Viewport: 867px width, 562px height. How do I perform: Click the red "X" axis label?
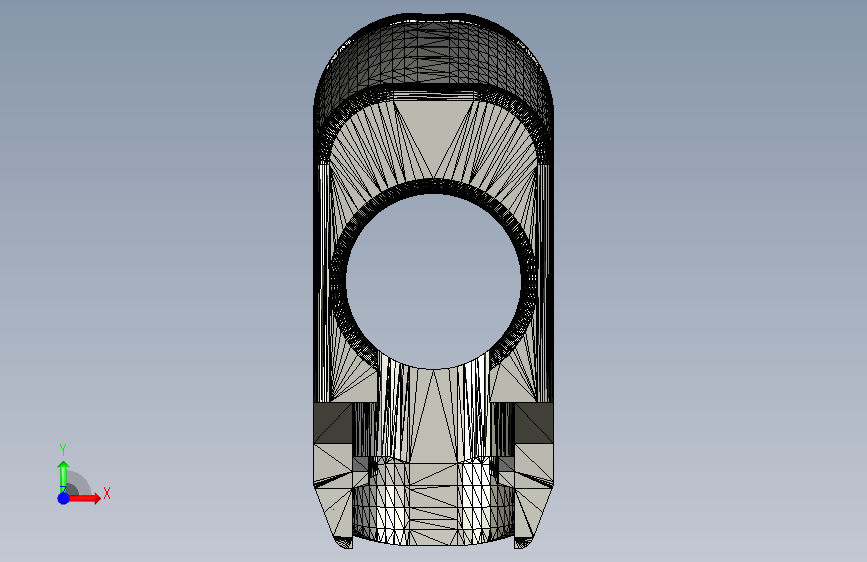[x=107, y=493]
